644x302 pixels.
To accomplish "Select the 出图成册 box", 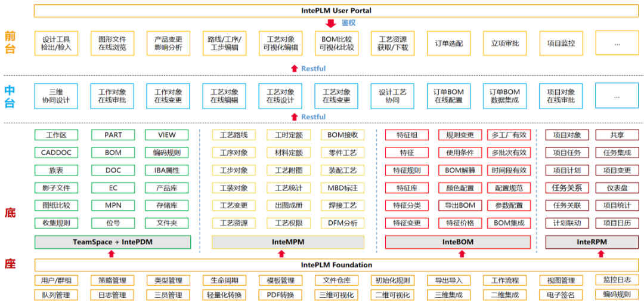I will (x=289, y=205).
